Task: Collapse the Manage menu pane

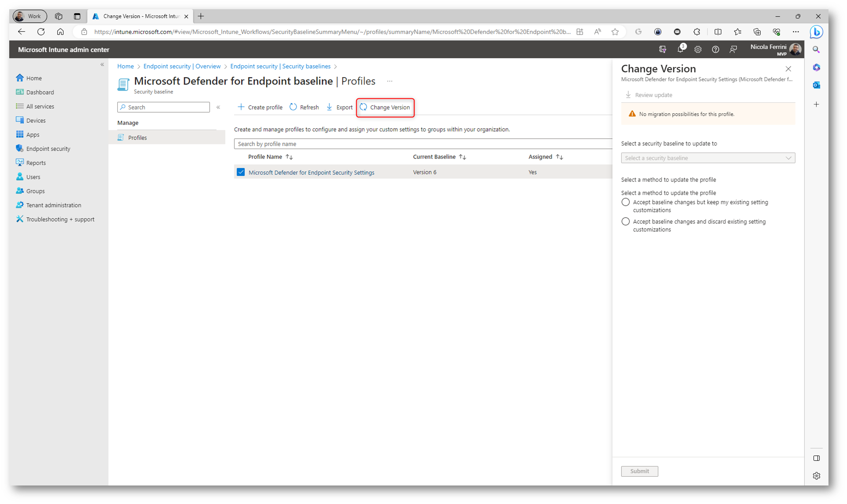Action: [x=218, y=107]
